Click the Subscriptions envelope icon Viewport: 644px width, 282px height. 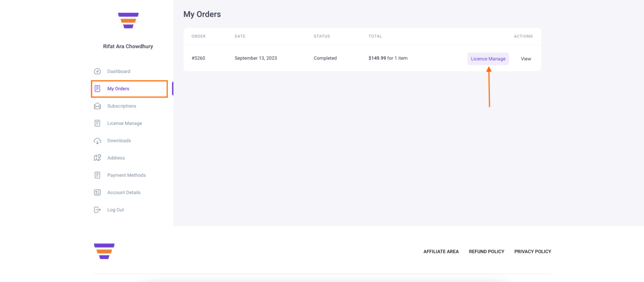(x=97, y=106)
